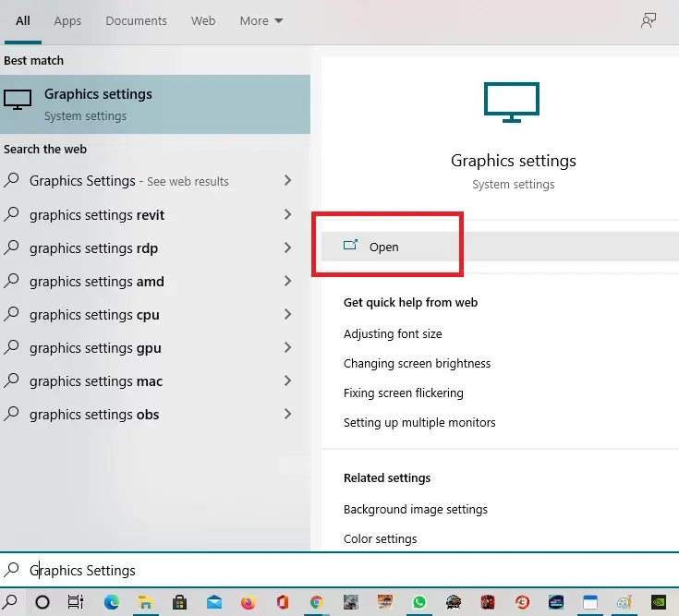Click magnifier icon in the search input box

pos(12,570)
